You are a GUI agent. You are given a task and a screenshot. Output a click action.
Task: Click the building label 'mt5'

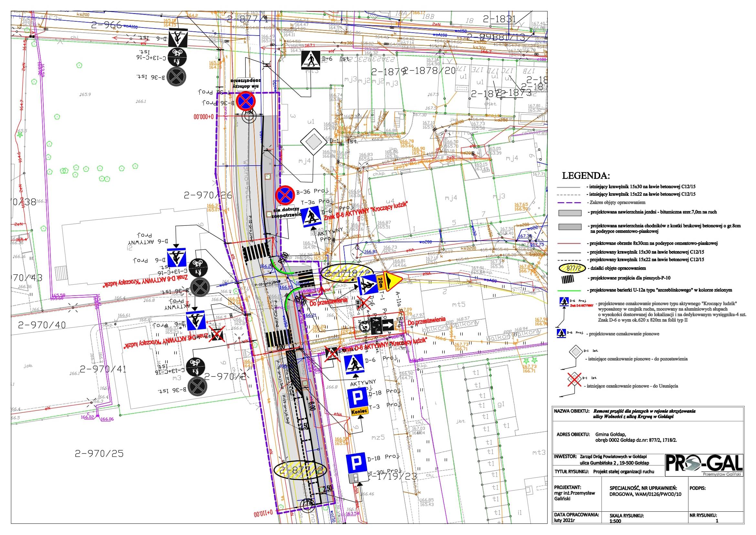click(x=458, y=304)
